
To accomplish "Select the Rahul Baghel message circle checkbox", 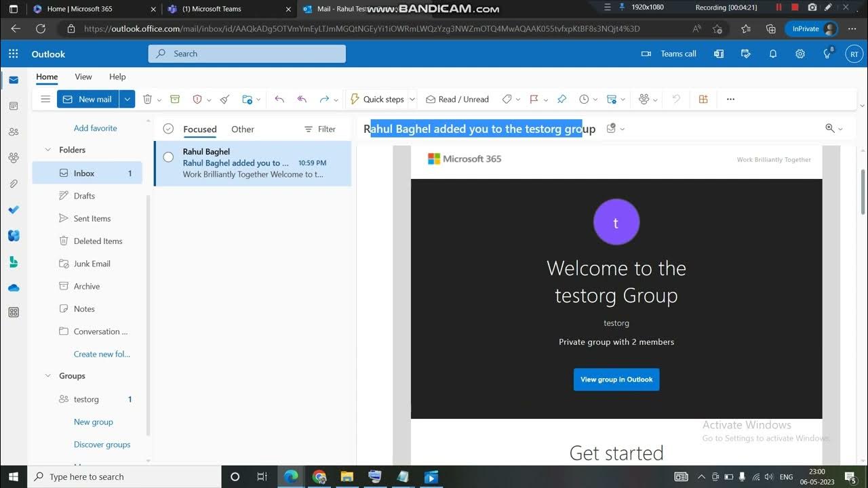I will [168, 157].
